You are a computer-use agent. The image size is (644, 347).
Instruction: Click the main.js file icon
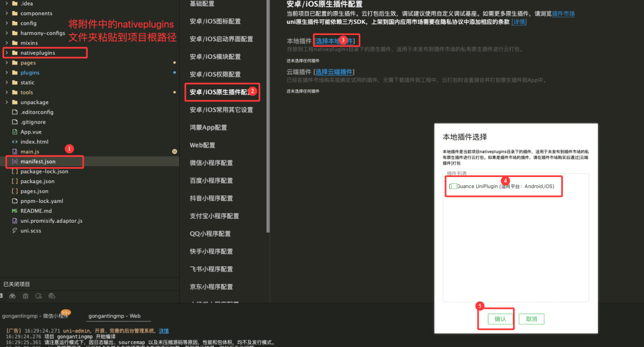pyautogui.click(x=15, y=152)
